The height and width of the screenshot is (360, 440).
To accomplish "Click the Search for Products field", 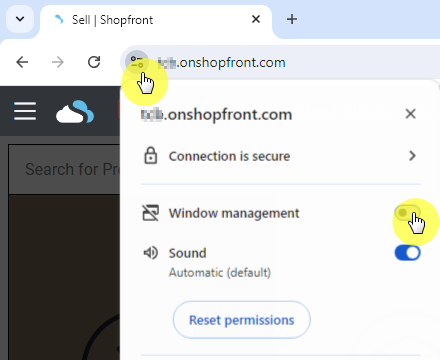I will point(64,169).
